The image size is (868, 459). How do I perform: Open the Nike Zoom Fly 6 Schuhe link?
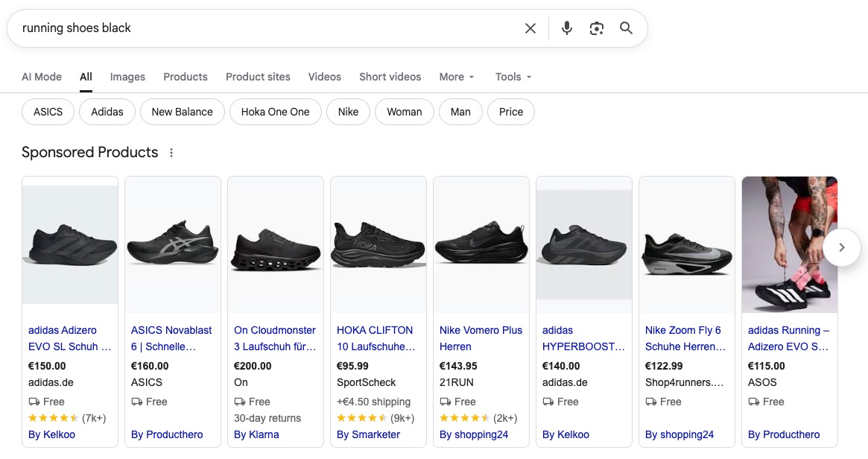click(x=685, y=338)
